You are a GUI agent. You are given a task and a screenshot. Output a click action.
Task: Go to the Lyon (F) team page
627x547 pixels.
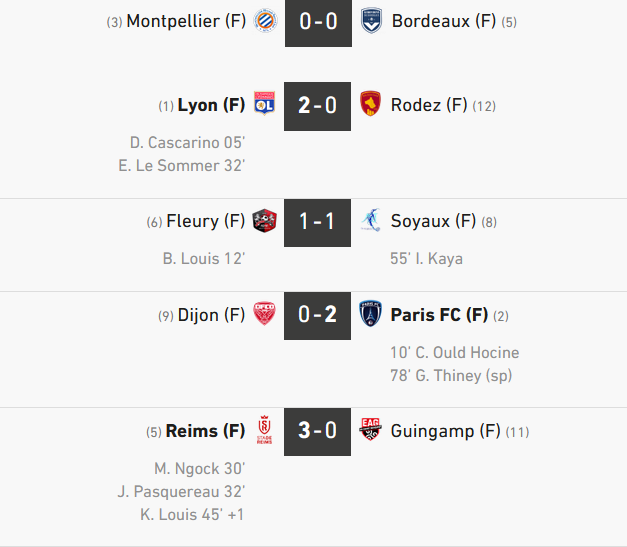(x=211, y=105)
